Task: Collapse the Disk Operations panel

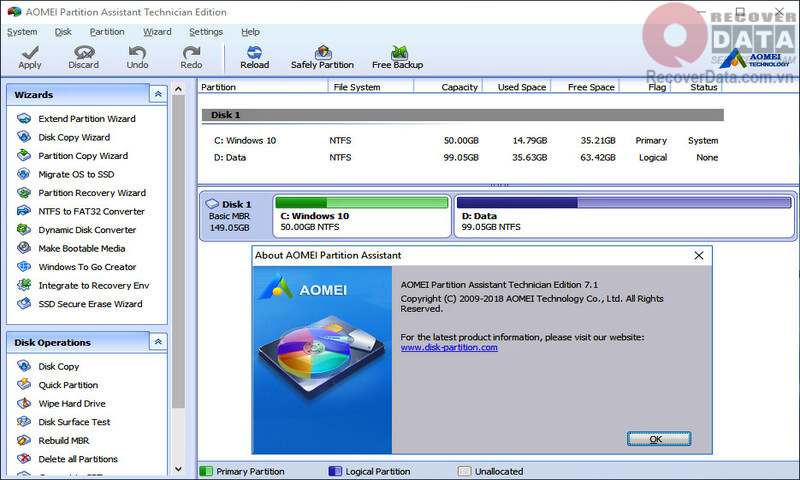Action: tap(158, 342)
